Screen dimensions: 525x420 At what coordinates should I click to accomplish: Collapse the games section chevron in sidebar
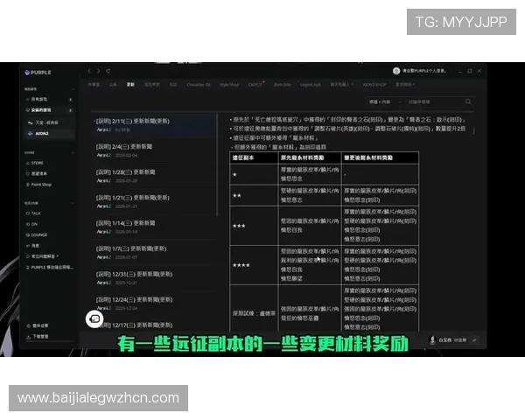[x=73, y=89]
